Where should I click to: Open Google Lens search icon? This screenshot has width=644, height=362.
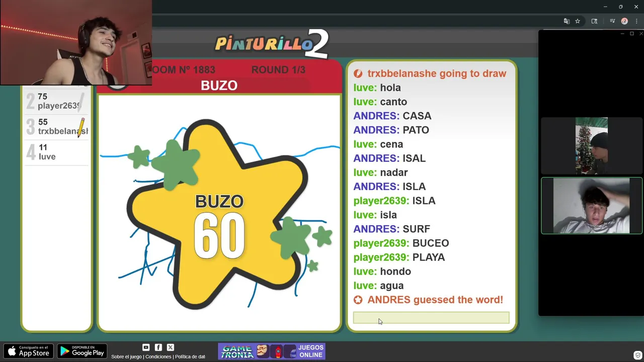tap(594, 21)
